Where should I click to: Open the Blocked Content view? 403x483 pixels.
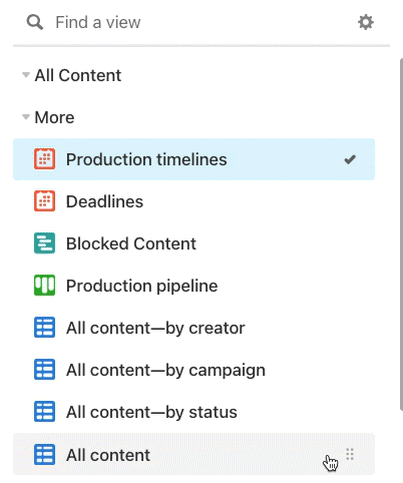194,243
